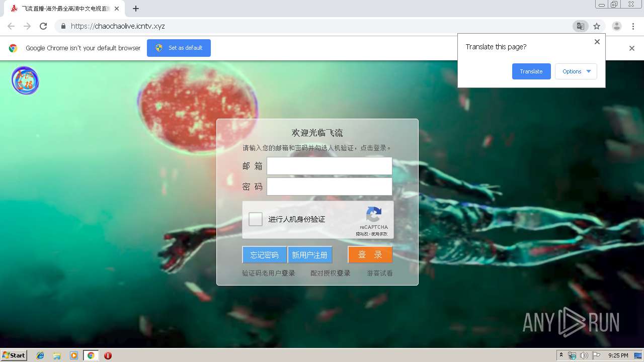This screenshot has width=644, height=362.
Task: Click Set as default button
Action: coord(179,48)
